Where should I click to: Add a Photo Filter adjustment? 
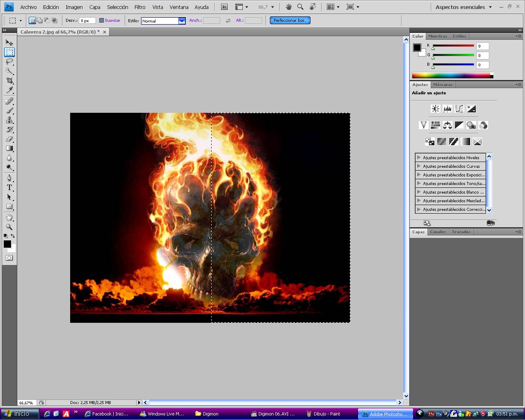pyautogui.click(x=471, y=125)
